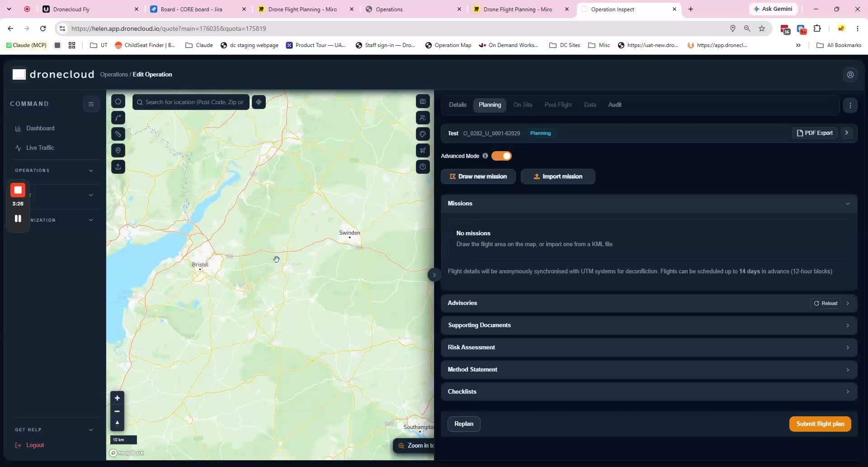The height and width of the screenshot is (467, 868).
Task: Click the Submit flight plan button
Action: click(x=820, y=424)
